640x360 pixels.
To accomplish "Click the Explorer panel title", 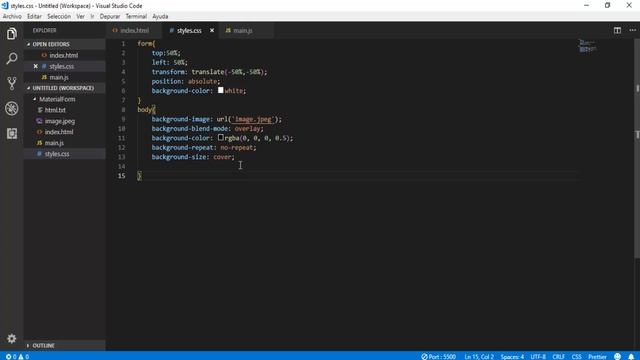I will 44,30.
